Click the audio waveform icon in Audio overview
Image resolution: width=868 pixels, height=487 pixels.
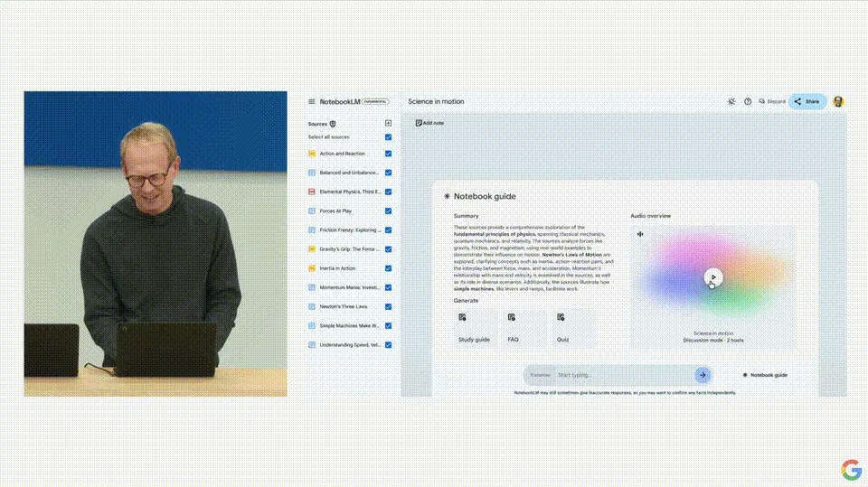point(640,234)
